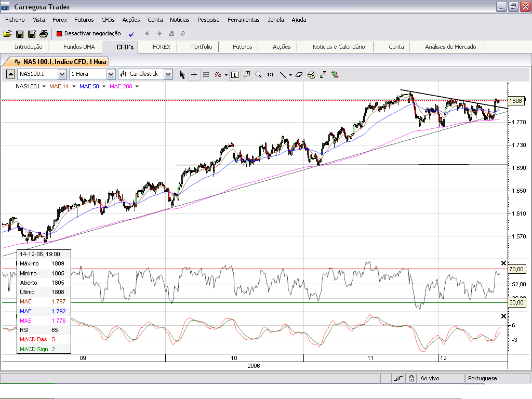Click the magnifier zoom tool

pyautogui.click(x=258, y=74)
